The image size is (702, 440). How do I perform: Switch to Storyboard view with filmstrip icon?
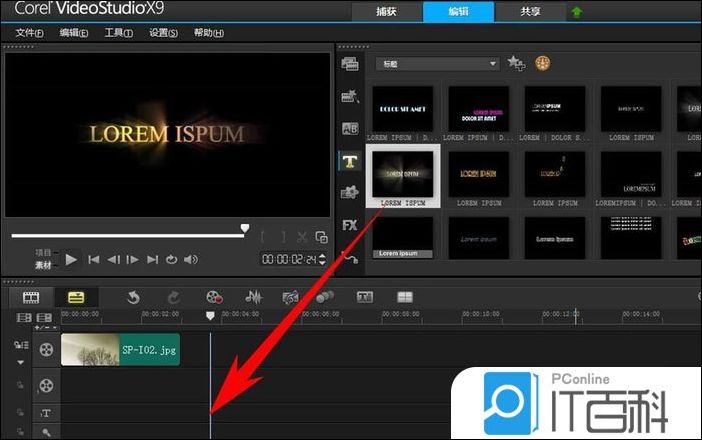[x=31, y=297]
